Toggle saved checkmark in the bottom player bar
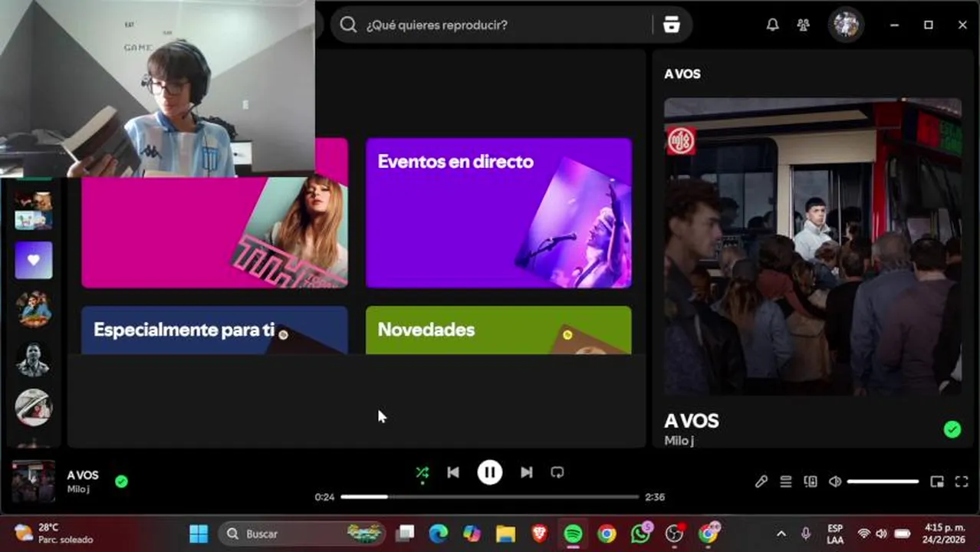 tap(121, 481)
